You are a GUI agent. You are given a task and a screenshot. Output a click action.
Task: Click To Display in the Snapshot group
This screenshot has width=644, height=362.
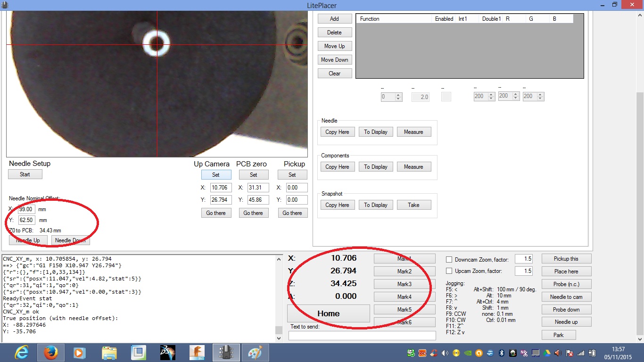click(376, 205)
